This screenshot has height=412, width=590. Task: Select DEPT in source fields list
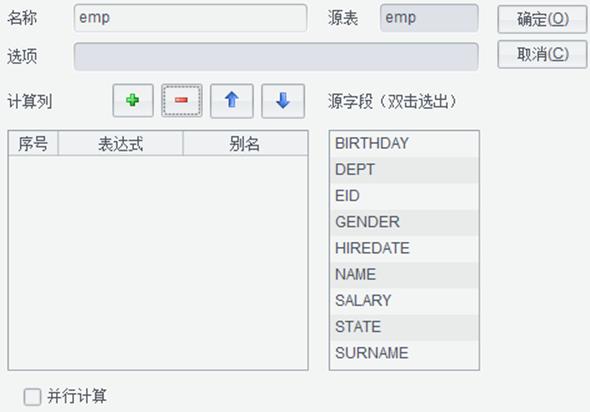point(404,170)
